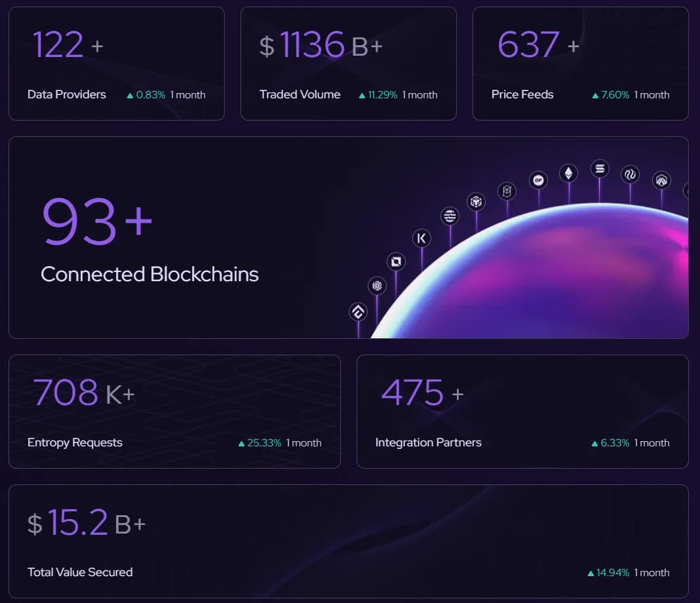Click the Fantom blockchain icon

tap(507, 191)
